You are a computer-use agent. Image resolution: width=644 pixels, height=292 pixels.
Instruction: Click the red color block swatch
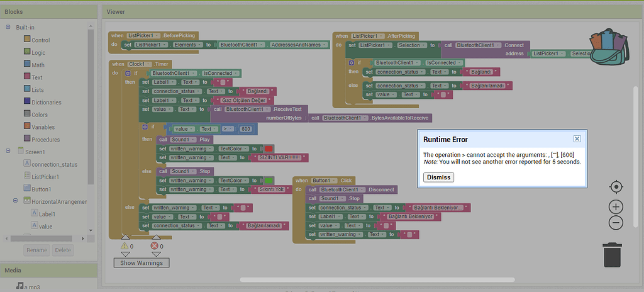(269, 149)
